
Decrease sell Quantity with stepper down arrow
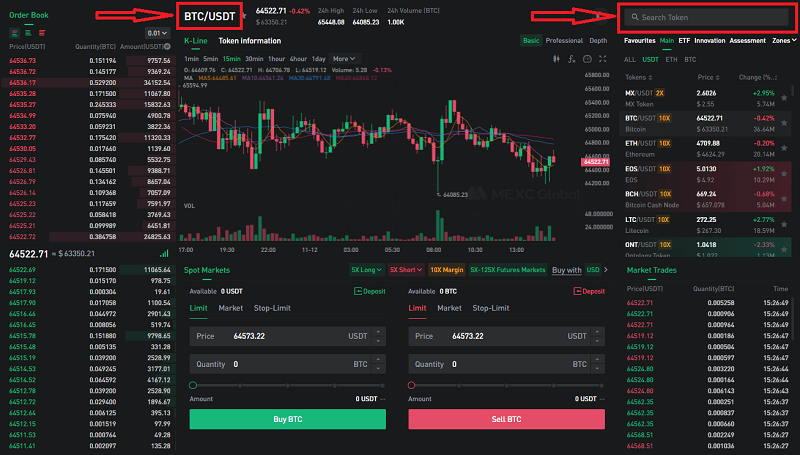(597, 369)
